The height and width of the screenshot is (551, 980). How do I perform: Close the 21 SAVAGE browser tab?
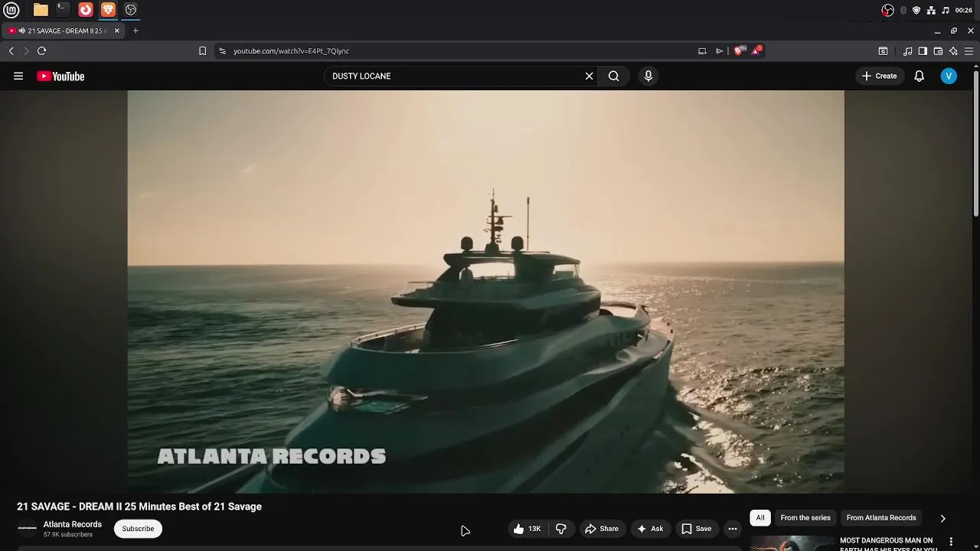[117, 31]
